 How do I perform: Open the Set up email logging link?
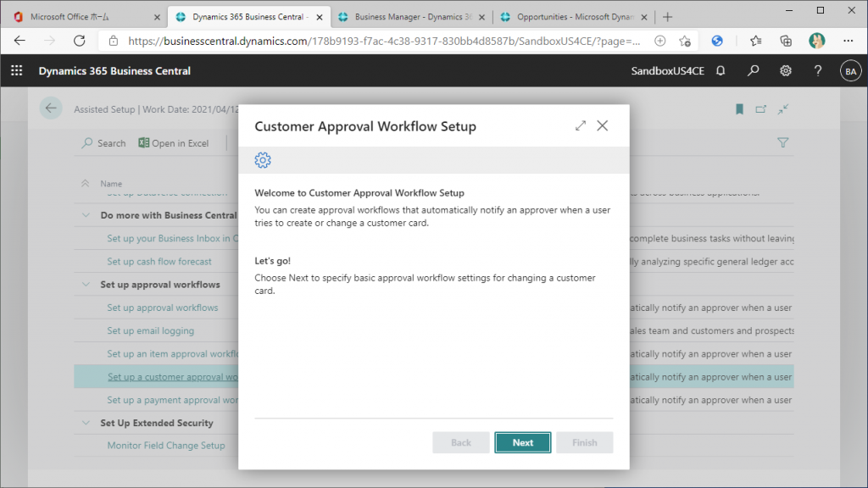(151, 331)
